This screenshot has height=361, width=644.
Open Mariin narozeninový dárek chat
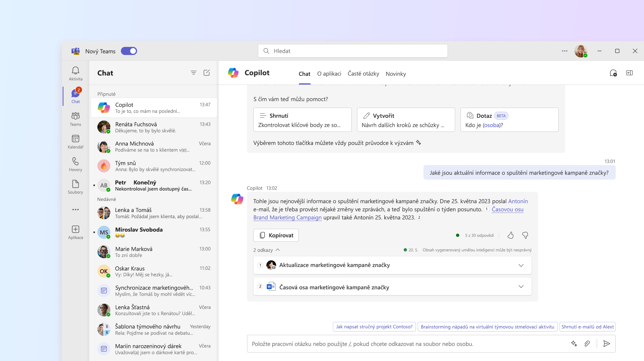[x=154, y=349]
